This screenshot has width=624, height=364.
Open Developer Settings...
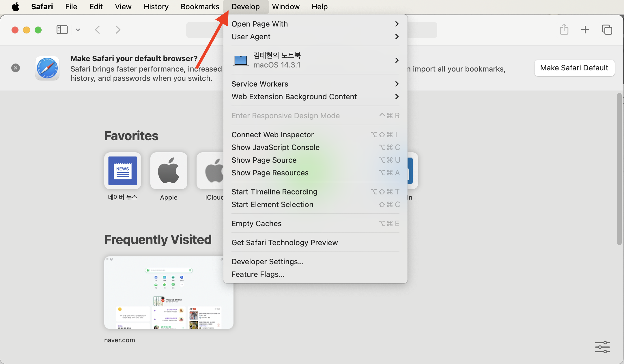[315, 262]
